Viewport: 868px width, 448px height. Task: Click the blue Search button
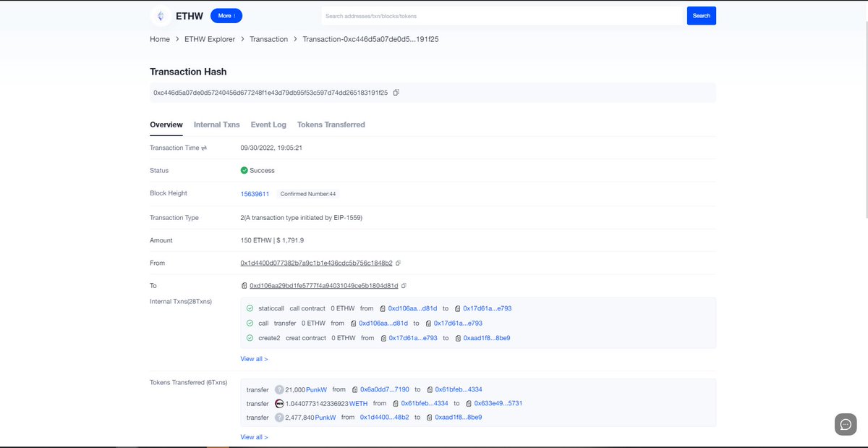point(702,15)
